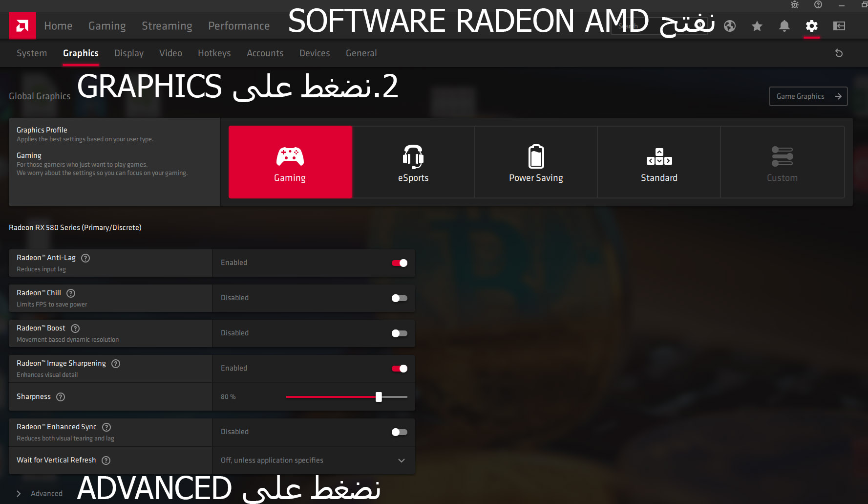Show help for Radeon Chill
Image resolution: width=868 pixels, height=504 pixels.
click(x=71, y=293)
